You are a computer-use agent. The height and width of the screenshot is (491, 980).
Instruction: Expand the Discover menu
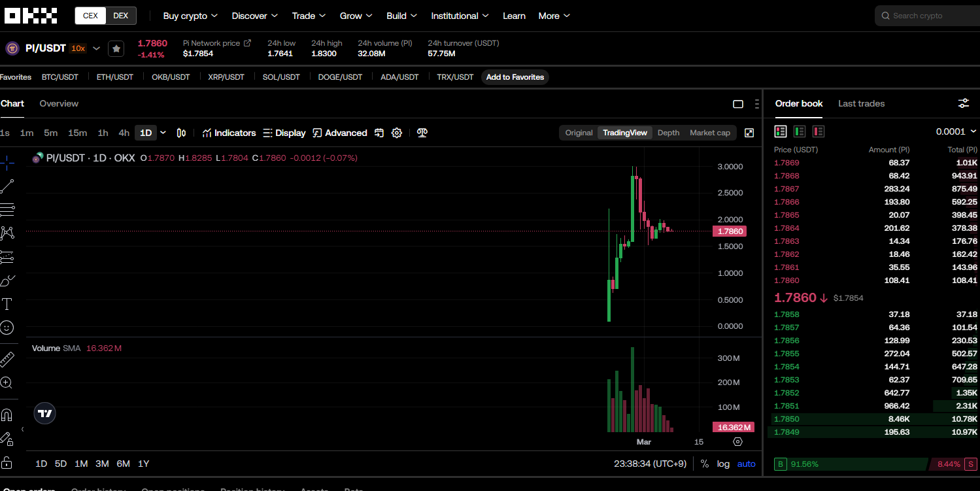click(255, 16)
